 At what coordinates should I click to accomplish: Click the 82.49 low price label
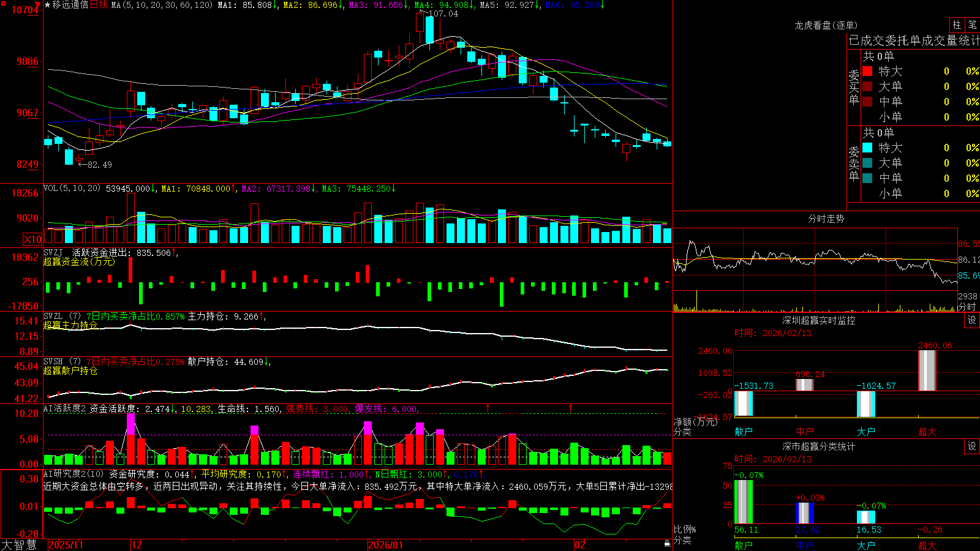(x=100, y=165)
